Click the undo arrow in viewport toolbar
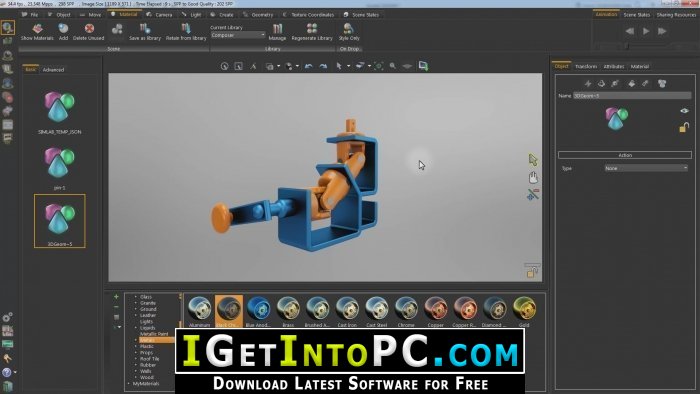This screenshot has height=394, width=700. 308,66
